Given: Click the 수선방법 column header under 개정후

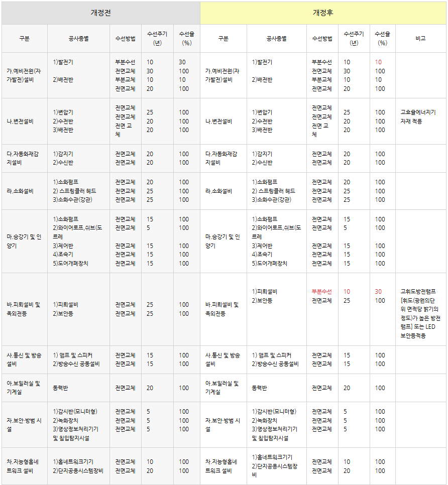Looking at the screenshot, I should 322,38.
